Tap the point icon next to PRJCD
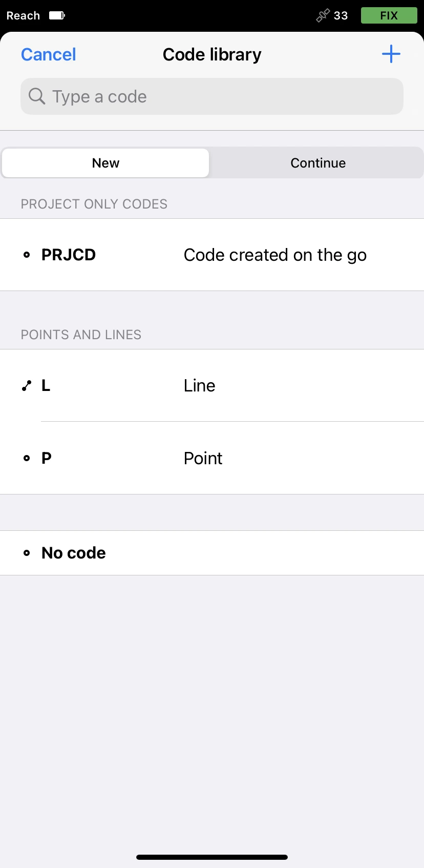Screen dimensions: 424x868 [27, 255]
